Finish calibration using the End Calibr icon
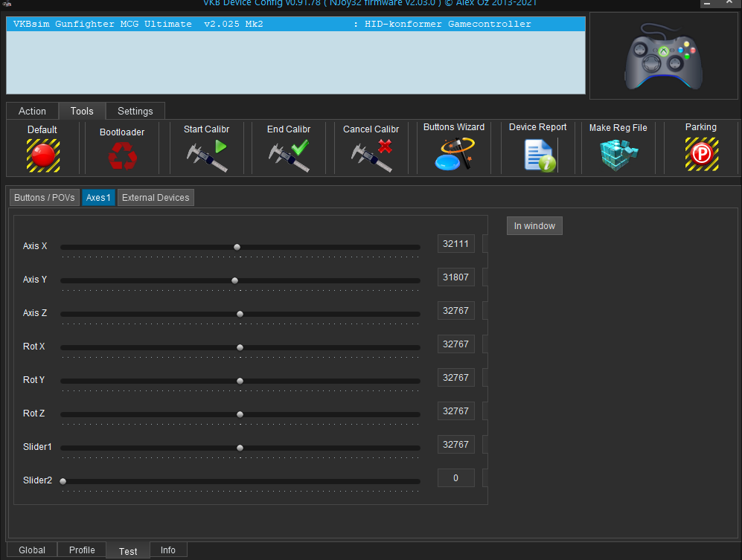742x560 pixels. [x=289, y=155]
